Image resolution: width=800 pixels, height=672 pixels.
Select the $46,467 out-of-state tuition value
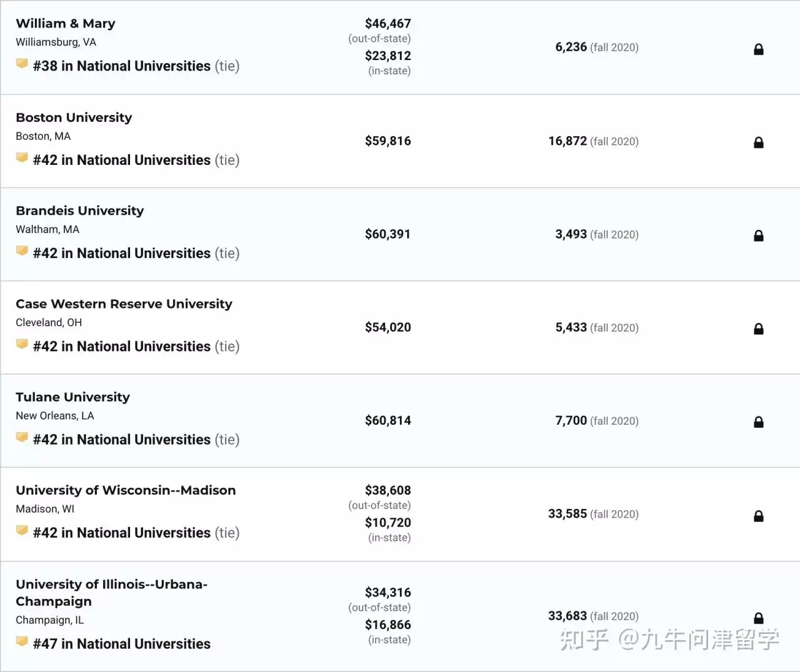click(388, 24)
